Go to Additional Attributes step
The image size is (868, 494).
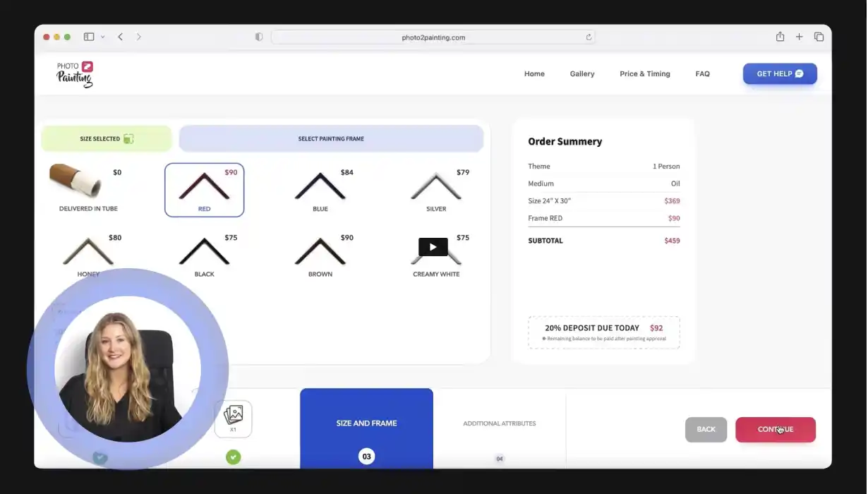pos(499,423)
